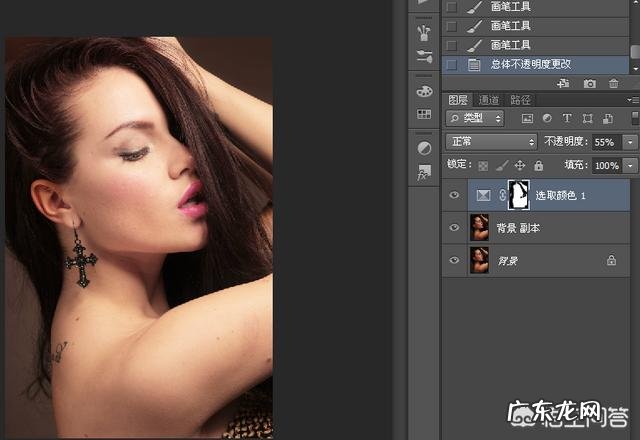Viewport: 640px width, 440px height.
Task: Switch to the 通道 tab
Action: point(489,100)
